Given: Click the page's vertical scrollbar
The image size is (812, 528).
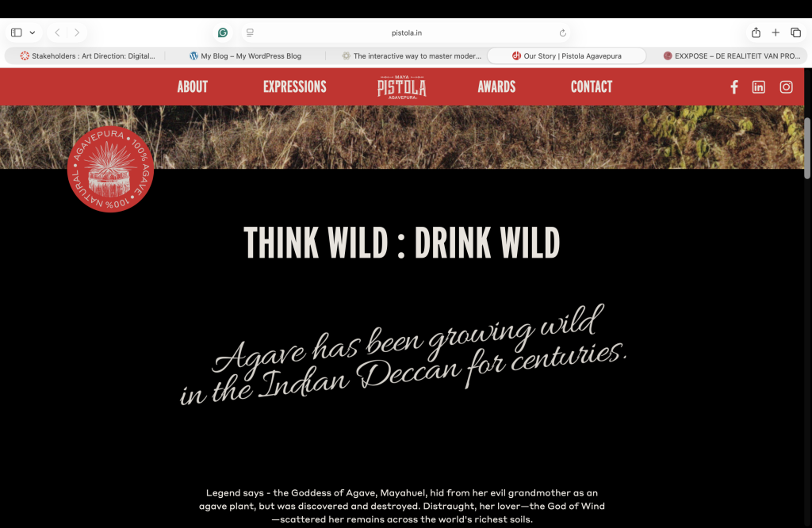Looking at the screenshot, I should 807,148.
